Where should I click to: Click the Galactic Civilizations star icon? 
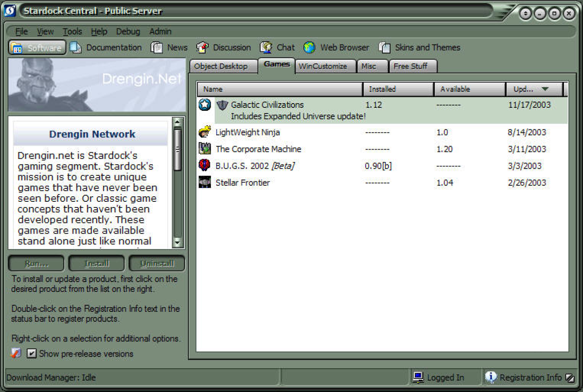(x=205, y=104)
